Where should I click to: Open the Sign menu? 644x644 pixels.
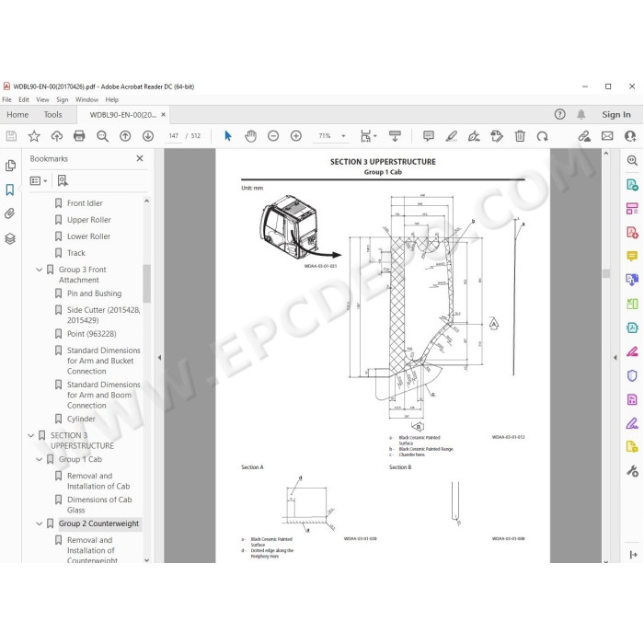click(62, 99)
